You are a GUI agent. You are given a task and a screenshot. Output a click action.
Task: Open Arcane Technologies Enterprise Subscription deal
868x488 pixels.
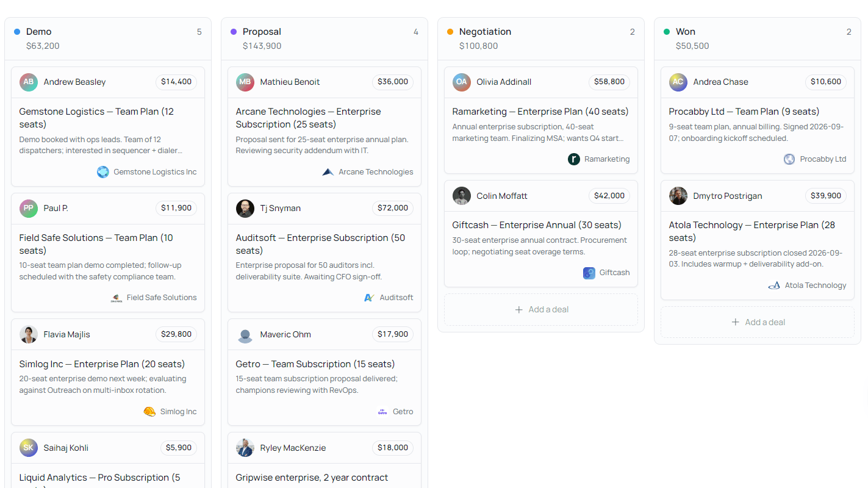(x=308, y=118)
